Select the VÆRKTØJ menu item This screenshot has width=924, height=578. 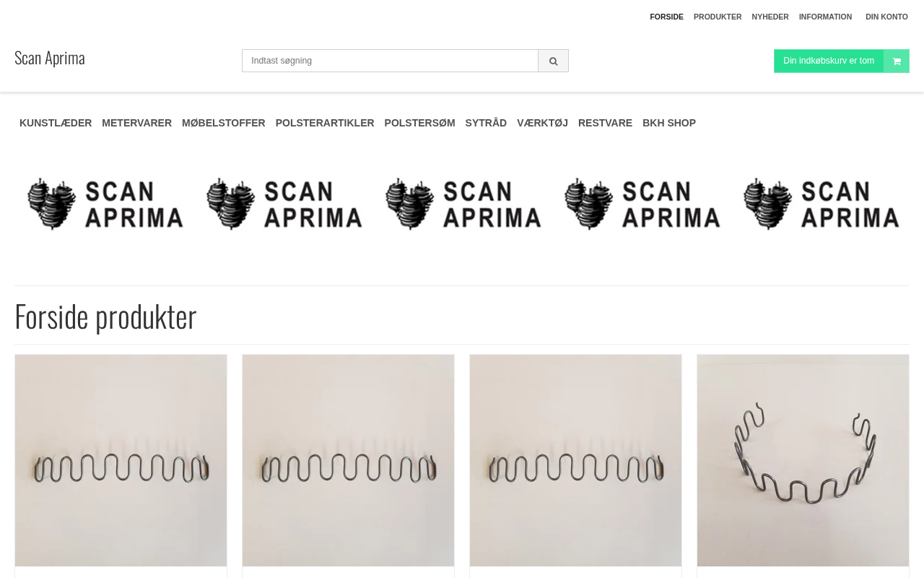point(543,123)
